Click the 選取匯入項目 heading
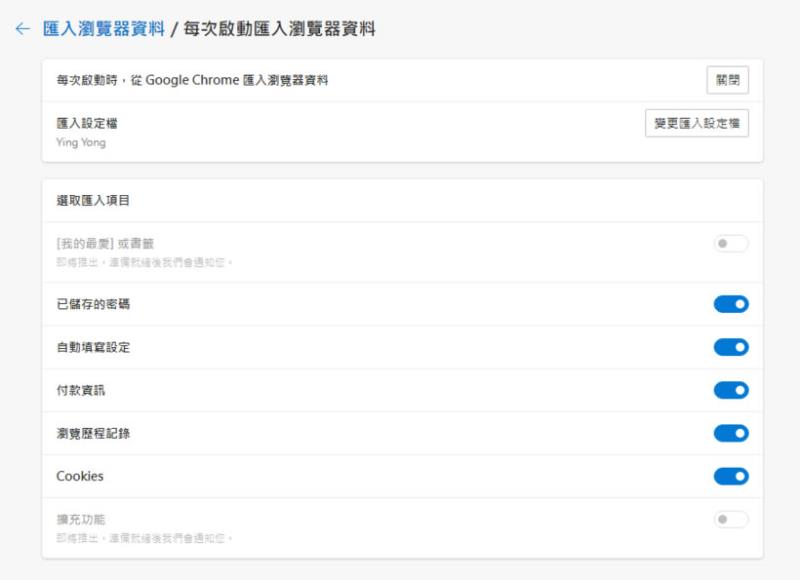 point(93,200)
